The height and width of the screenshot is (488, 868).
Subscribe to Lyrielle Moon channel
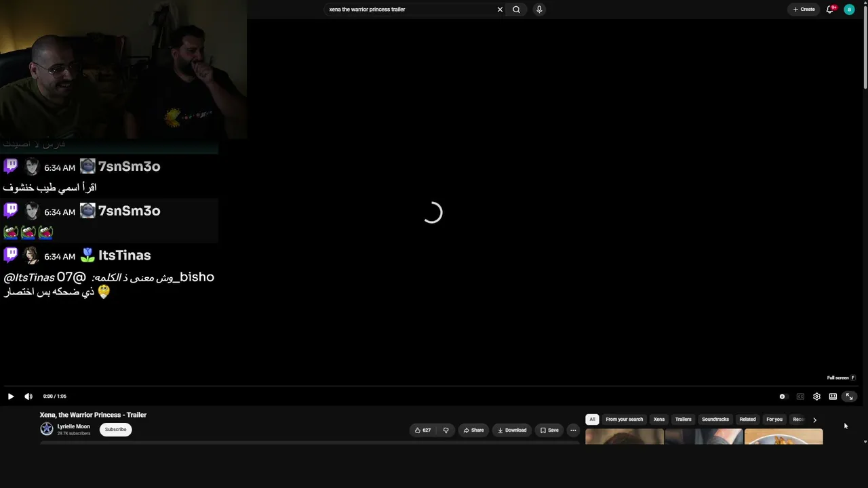tap(115, 430)
